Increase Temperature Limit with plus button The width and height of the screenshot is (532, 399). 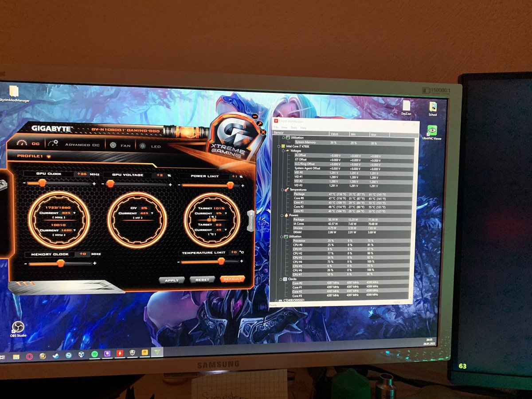(x=242, y=262)
